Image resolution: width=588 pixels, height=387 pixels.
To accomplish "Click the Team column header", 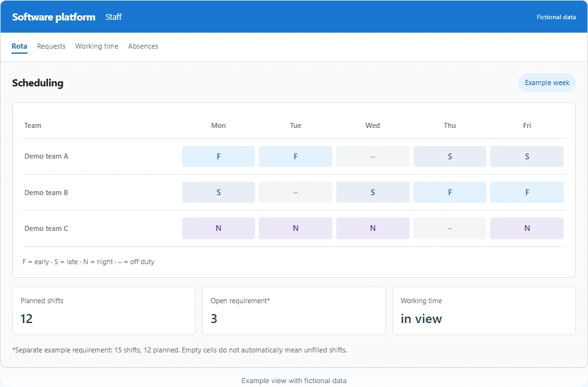I will (33, 125).
